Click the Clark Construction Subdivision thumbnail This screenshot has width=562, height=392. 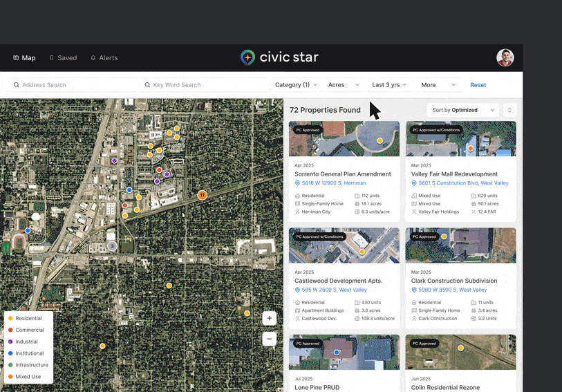pos(461,245)
